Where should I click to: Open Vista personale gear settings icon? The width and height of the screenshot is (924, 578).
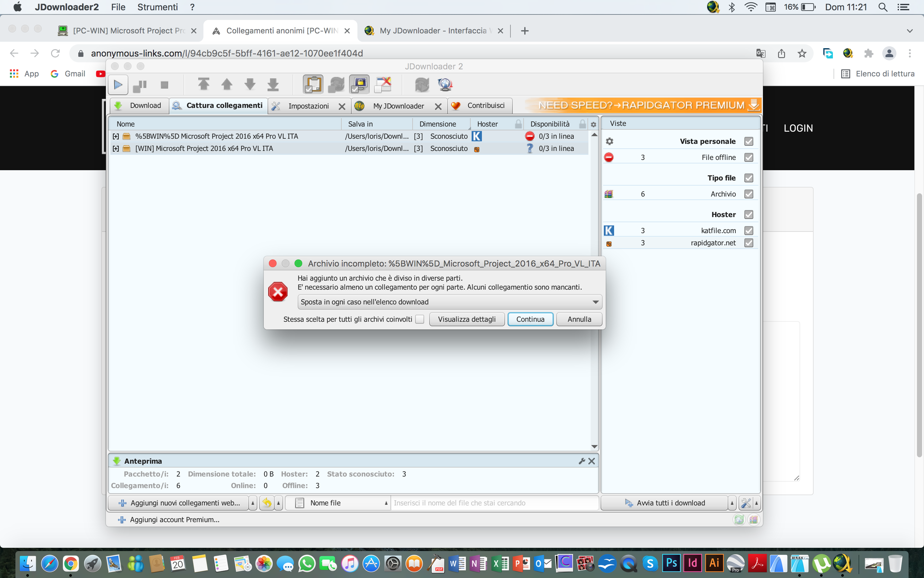(x=609, y=141)
